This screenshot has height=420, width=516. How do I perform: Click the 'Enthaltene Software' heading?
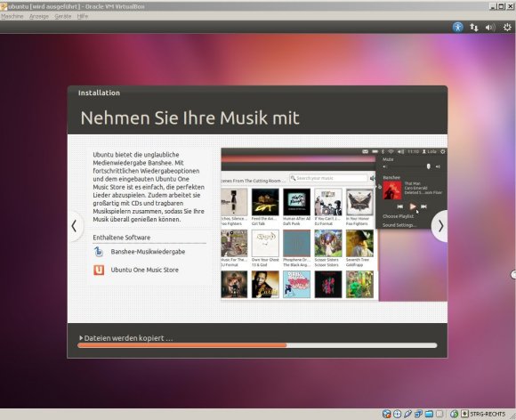121,238
